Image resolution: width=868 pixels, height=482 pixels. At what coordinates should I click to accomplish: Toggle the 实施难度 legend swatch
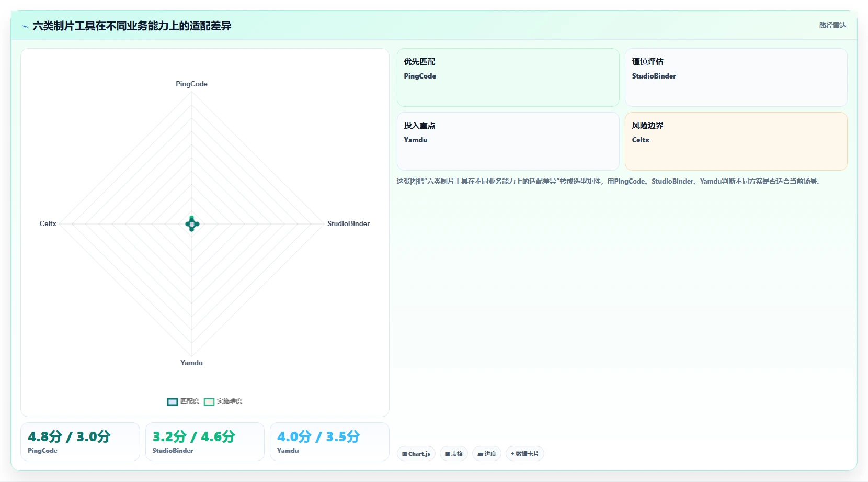point(209,402)
